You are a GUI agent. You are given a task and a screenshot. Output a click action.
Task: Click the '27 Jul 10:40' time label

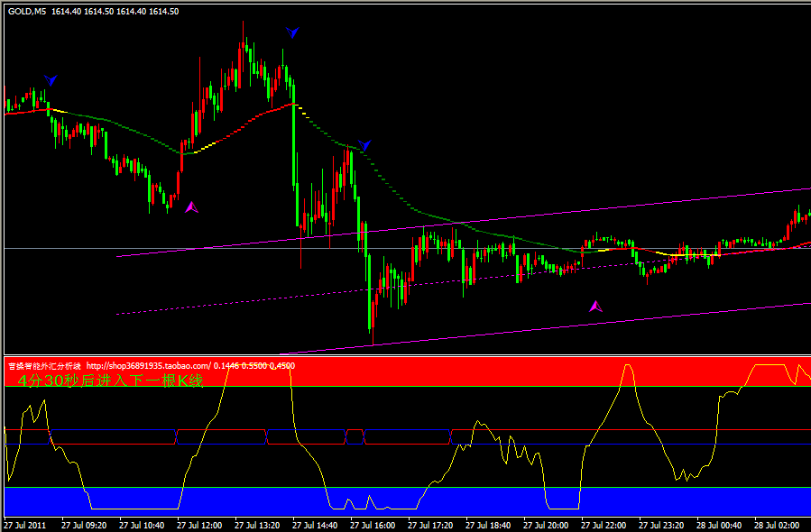click(142, 526)
